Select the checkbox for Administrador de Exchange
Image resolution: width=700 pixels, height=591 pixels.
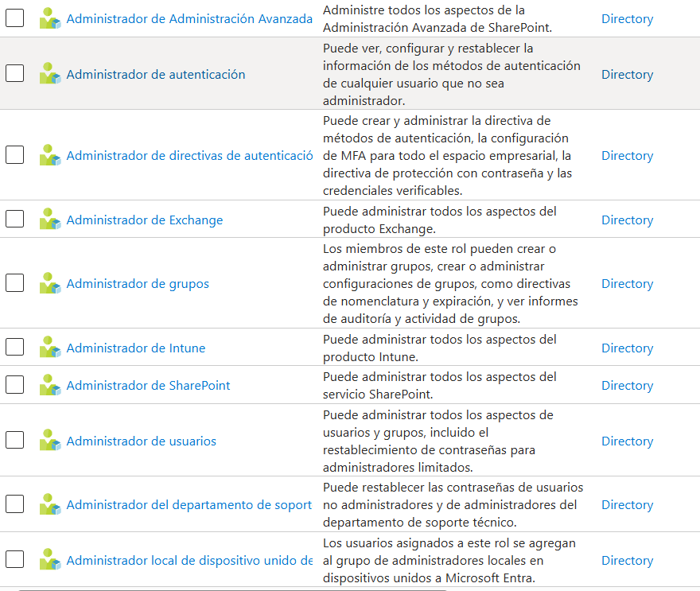point(14,220)
